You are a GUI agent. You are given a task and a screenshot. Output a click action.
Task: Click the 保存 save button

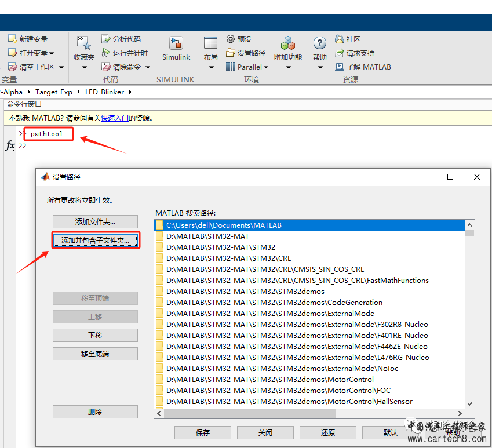[x=203, y=432]
